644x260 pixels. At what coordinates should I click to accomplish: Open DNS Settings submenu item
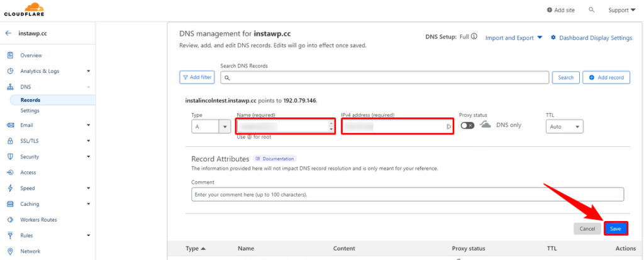(x=30, y=111)
